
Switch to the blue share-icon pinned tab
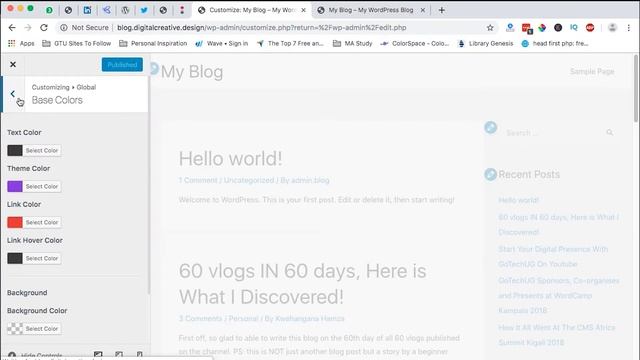[x=107, y=10]
